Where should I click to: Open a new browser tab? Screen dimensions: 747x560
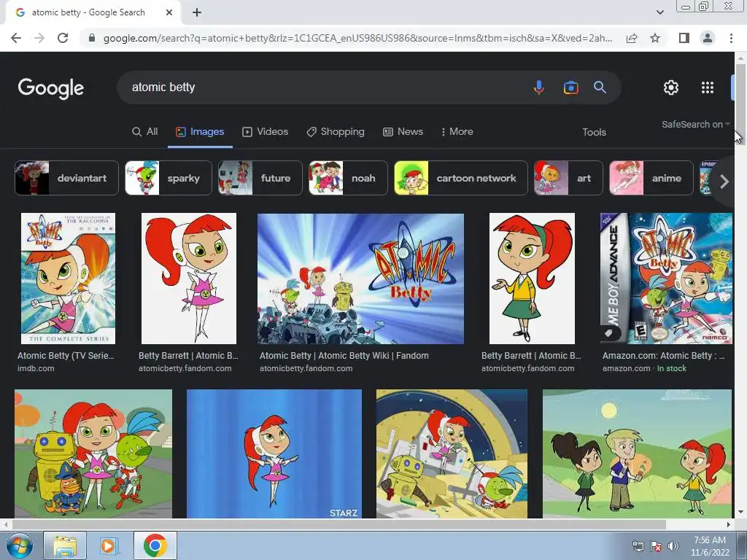197,12
